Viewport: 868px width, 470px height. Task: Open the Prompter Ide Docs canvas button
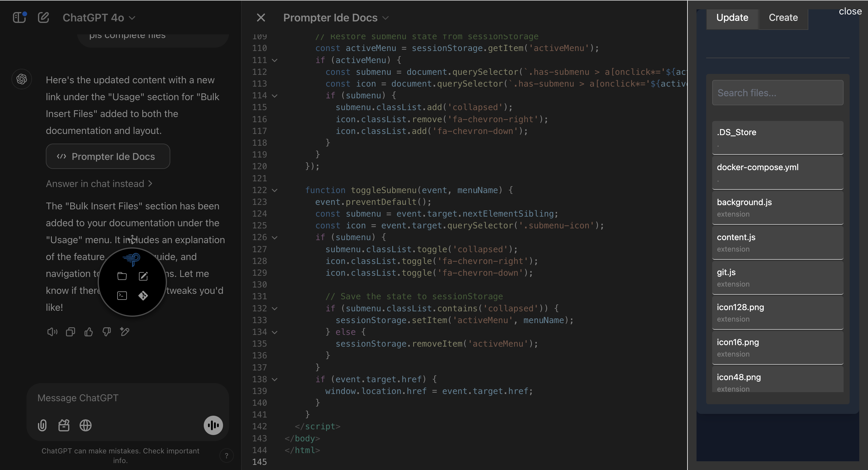108,157
